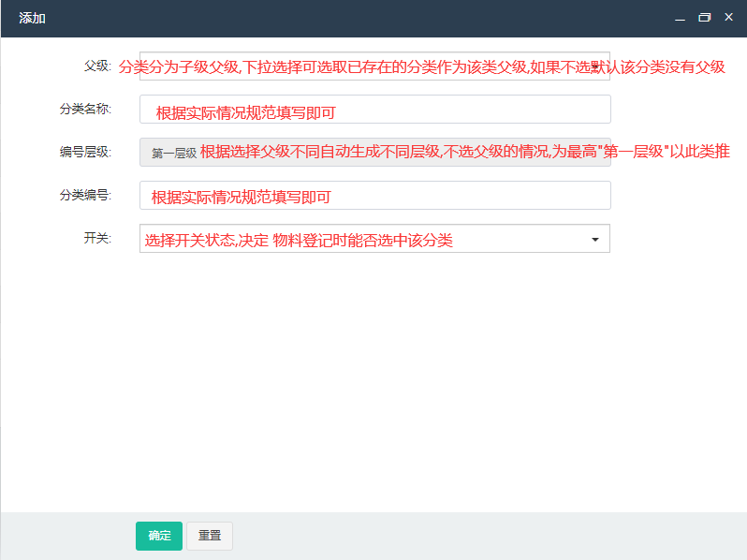
Task: Select the 开关 label text
Action: [97, 238]
